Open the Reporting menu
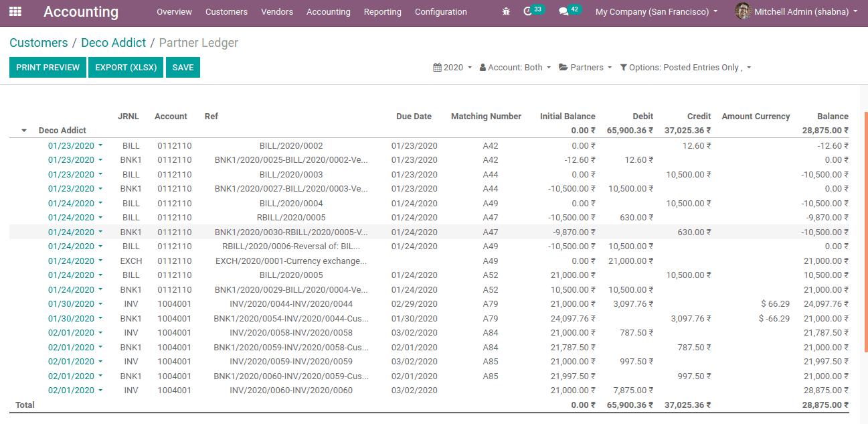The image size is (868, 424). coord(383,12)
